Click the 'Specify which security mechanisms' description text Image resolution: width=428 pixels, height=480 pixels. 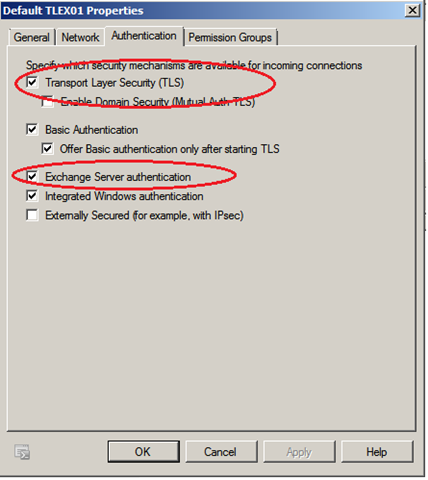[x=194, y=66]
